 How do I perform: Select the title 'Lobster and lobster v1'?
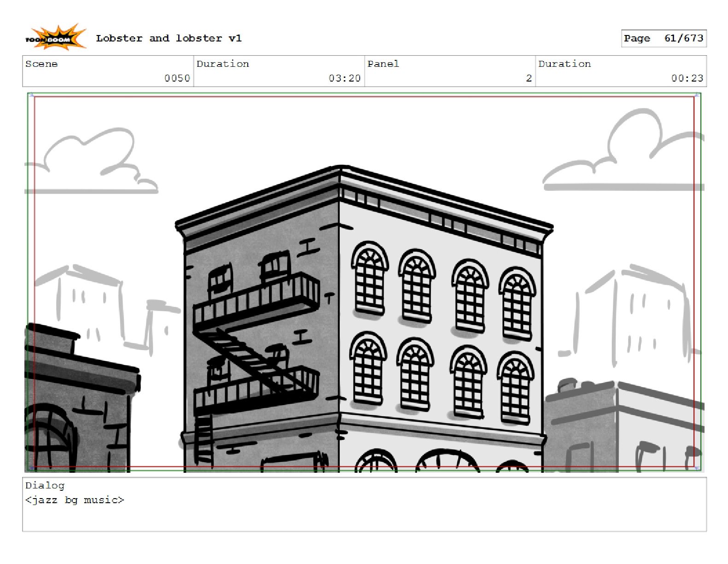pos(169,38)
